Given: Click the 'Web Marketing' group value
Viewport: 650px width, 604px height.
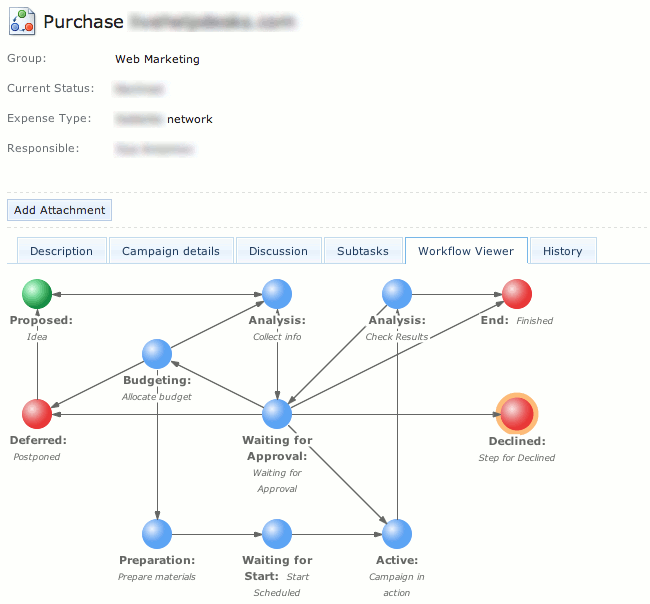Looking at the screenshot, I should [157, 59].
